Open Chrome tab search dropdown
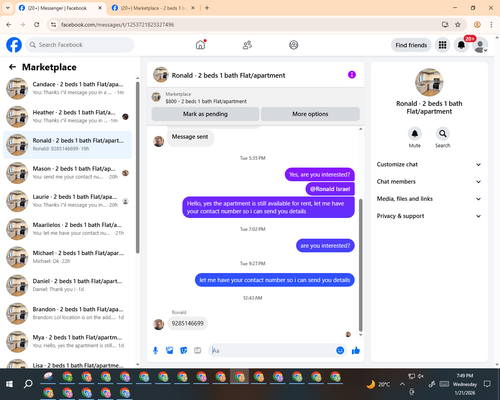500x400 pixels. (x=8, y=8)
